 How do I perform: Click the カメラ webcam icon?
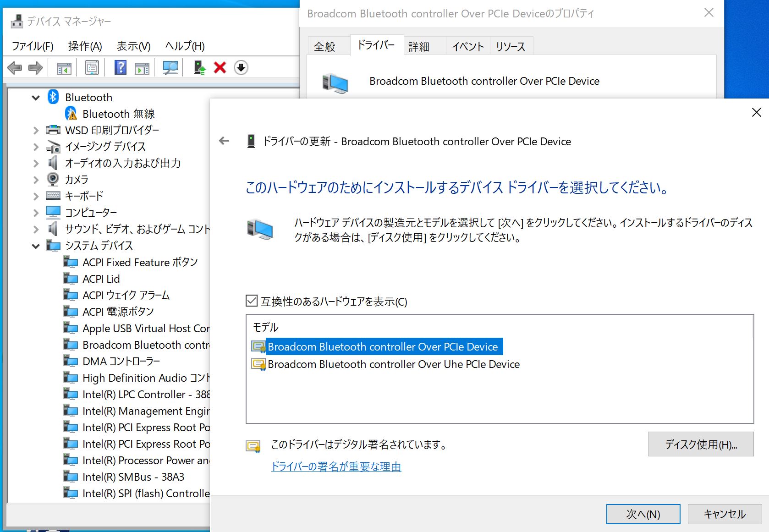pyautogui.click(x=53, y=179)
